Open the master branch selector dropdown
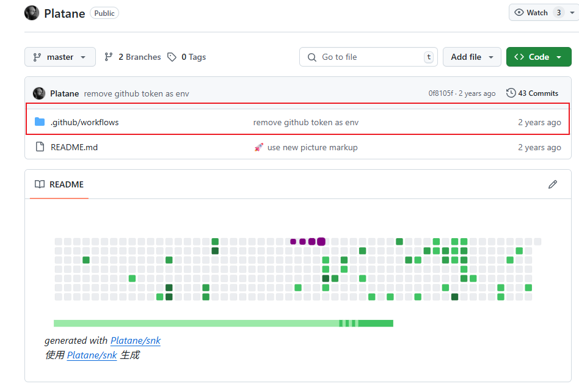This screenshot has width=579, height=392. tap(60, 57)
